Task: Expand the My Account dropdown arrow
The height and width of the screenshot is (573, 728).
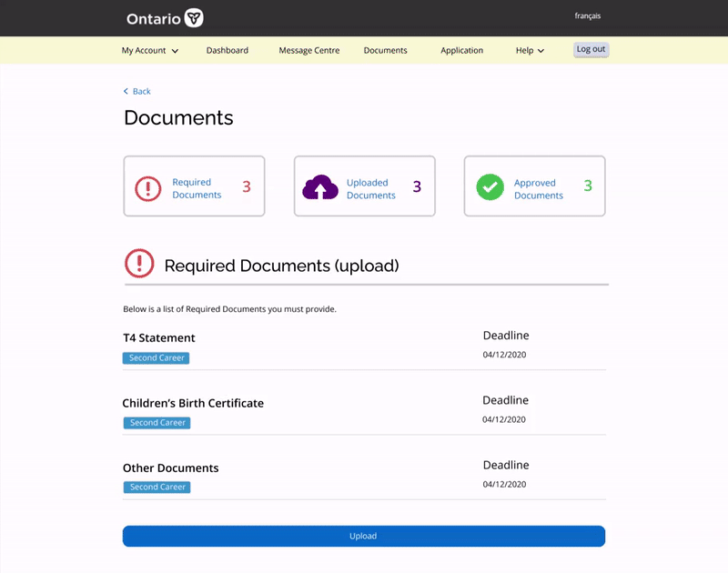Action: pyautogui.click(x=175, y=51)
